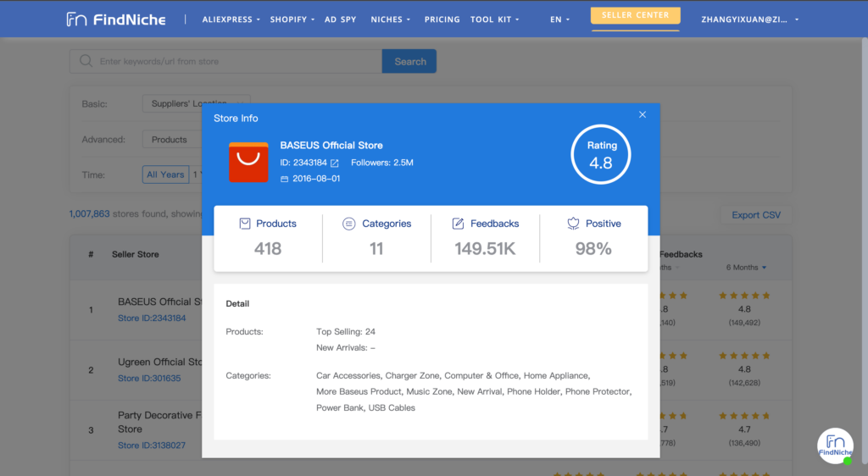Click the Feedbacks edit icon
This screenshot has width=868, height=476.
(x=458, y=224)
